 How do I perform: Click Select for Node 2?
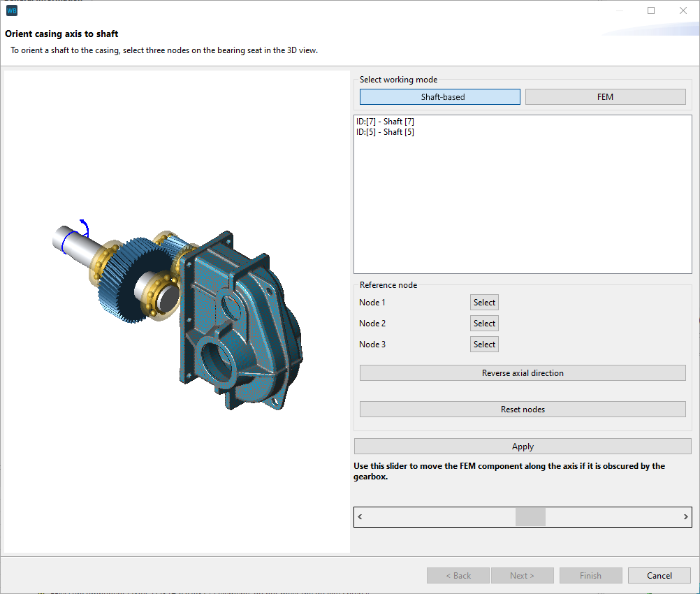484,323
